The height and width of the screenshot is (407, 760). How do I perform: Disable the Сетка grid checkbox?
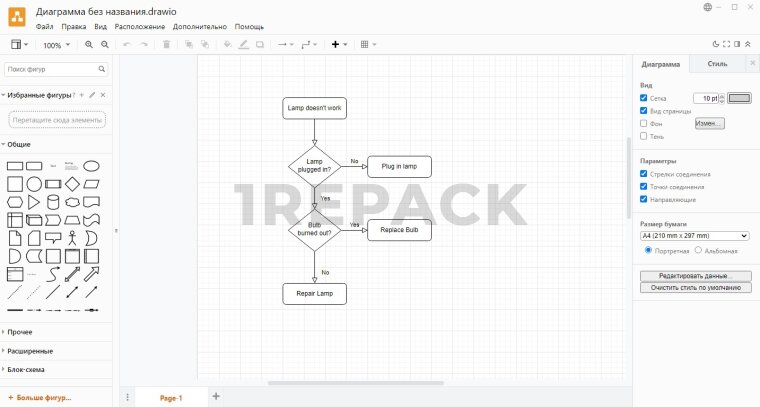point(644,98)
